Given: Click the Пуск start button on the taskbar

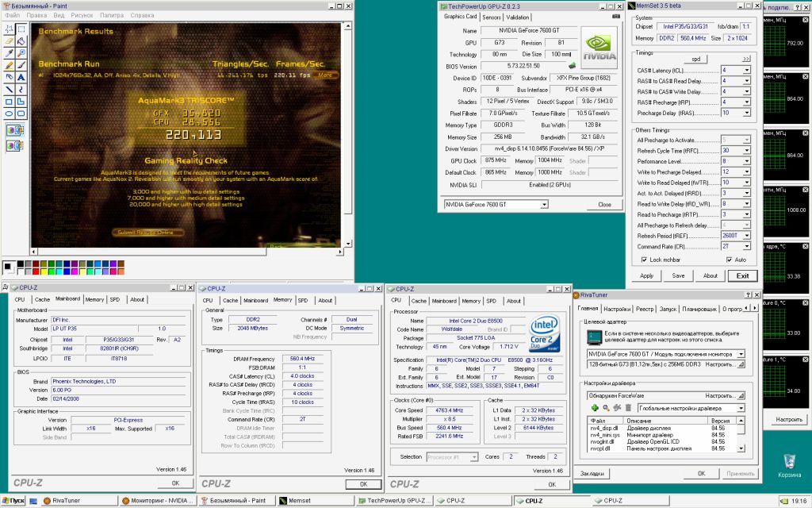Looking at the screenshot, I should pyautogui.click(x=13, y=501).
